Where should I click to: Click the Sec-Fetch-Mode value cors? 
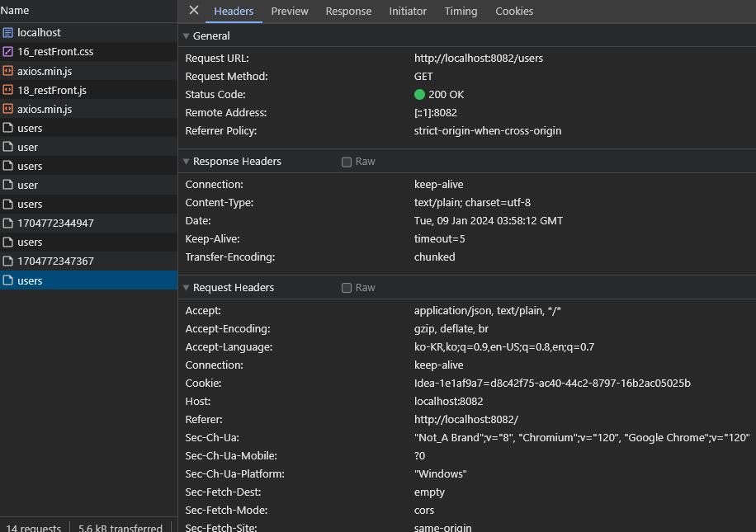tap(423, 511)
